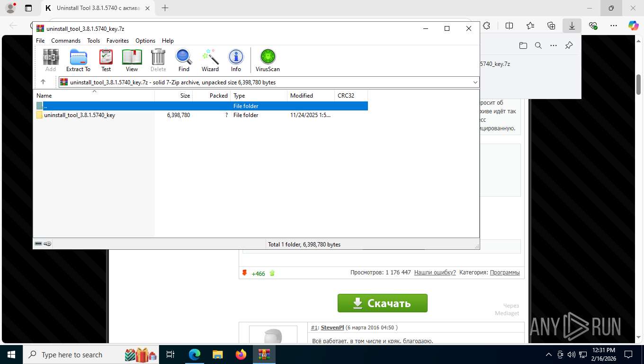Toggle Edge split screen icon

(x=510, y=26)
